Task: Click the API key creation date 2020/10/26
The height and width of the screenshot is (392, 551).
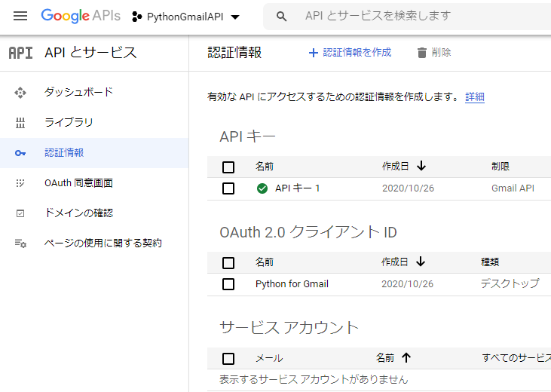Action: point(408,188)
